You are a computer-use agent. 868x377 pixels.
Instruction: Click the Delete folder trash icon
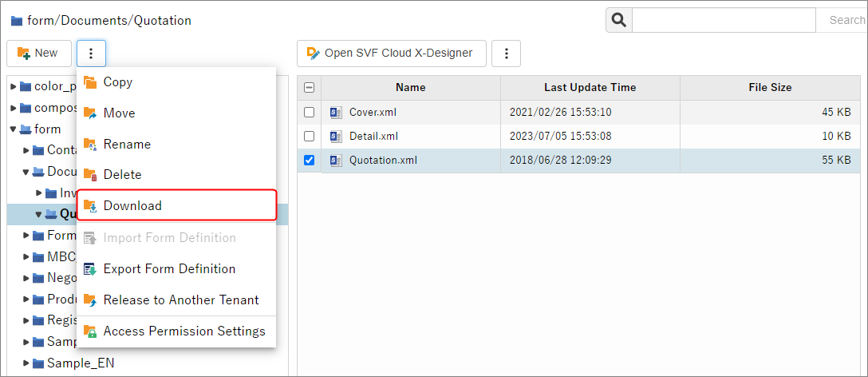tap(90, 175)
